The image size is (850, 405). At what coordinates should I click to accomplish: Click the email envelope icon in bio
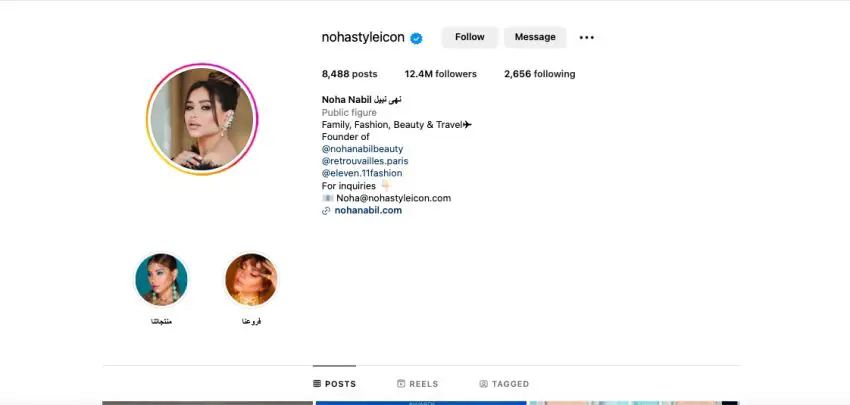tap(327, 198)
